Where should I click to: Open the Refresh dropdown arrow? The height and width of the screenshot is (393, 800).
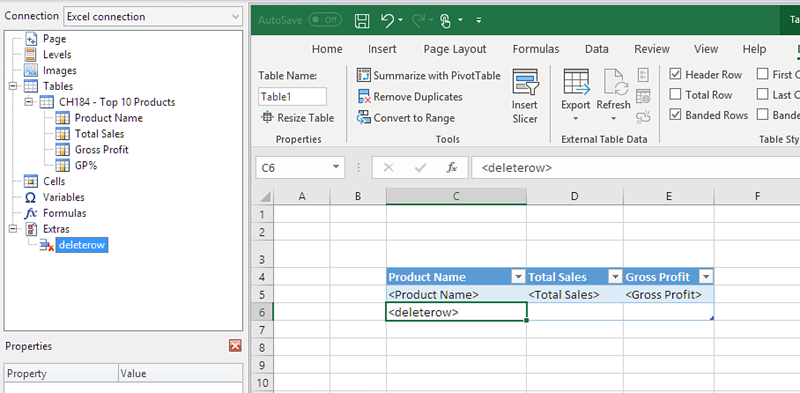(613, 119)
